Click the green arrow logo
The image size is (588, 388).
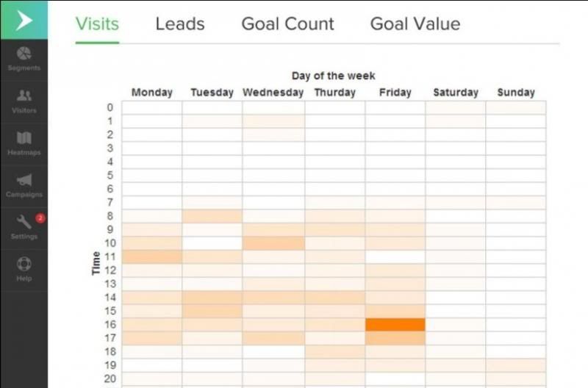pyautogui.click(x=24, y=20)
